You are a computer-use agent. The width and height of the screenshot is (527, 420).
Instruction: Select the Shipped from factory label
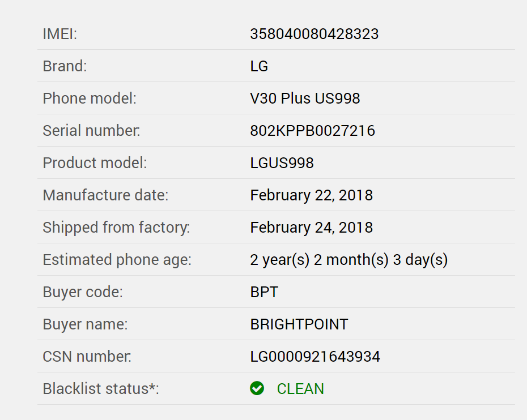[x=116, y=228]
